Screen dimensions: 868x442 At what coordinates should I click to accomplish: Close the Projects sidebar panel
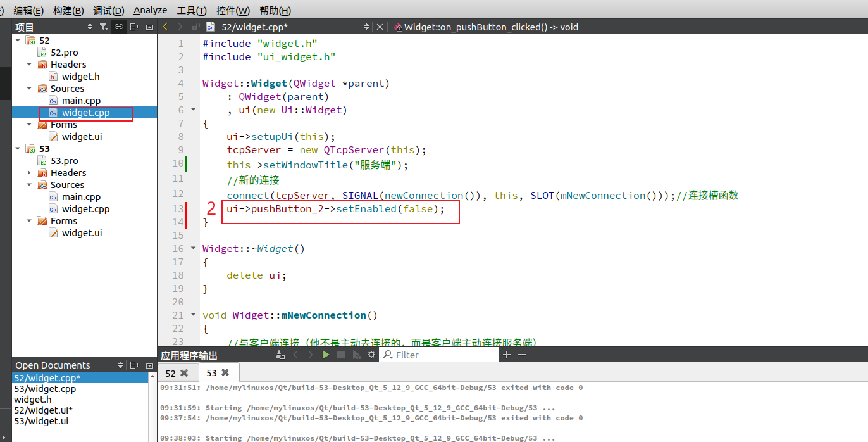click(149, 27)
